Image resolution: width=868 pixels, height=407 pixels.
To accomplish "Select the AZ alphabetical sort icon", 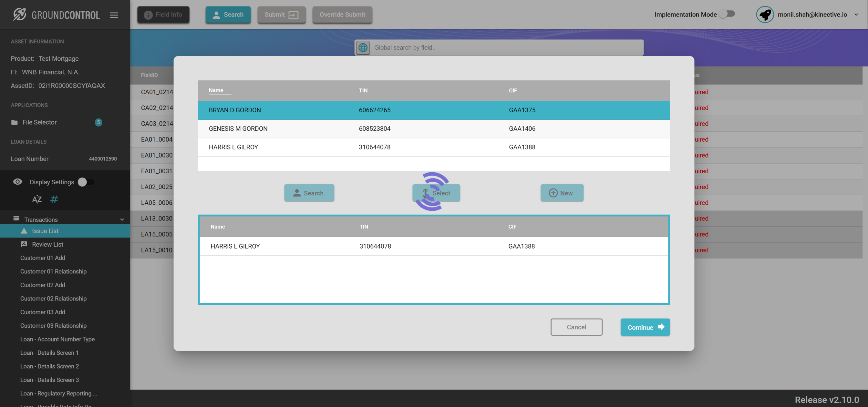I will (x=37, y=199).
